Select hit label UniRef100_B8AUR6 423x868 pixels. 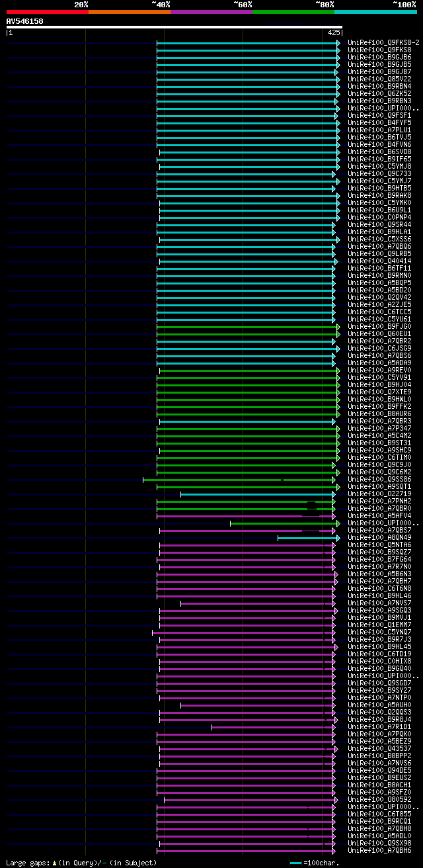pyautogui.click(x=380, y=413)
